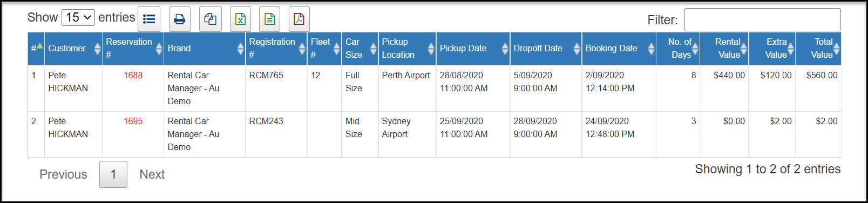Image resolution: width=868 pixels, height=203 pixels.
Task: Sort table by Brand column header
Action: pos(205,49)
